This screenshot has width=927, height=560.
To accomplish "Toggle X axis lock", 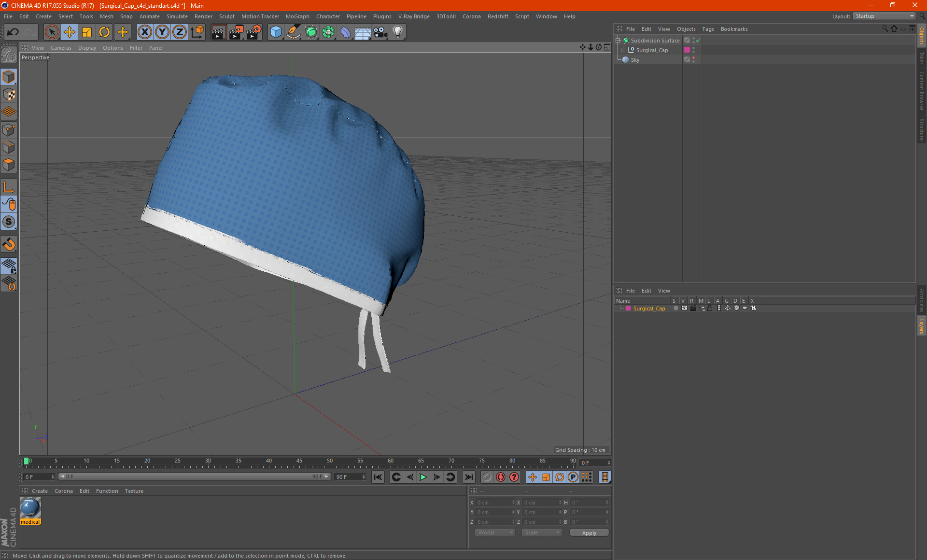I will coord(144,32).
